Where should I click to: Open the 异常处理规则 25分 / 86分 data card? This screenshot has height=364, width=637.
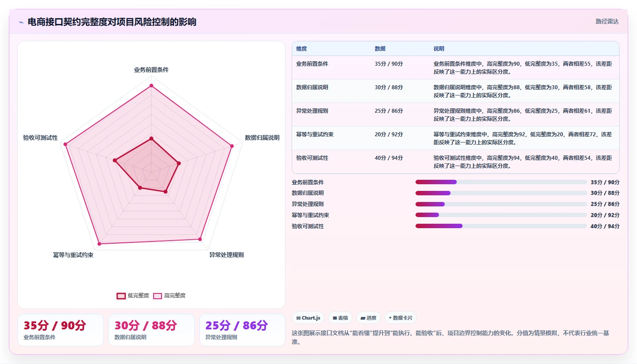[x=242, y=330]
